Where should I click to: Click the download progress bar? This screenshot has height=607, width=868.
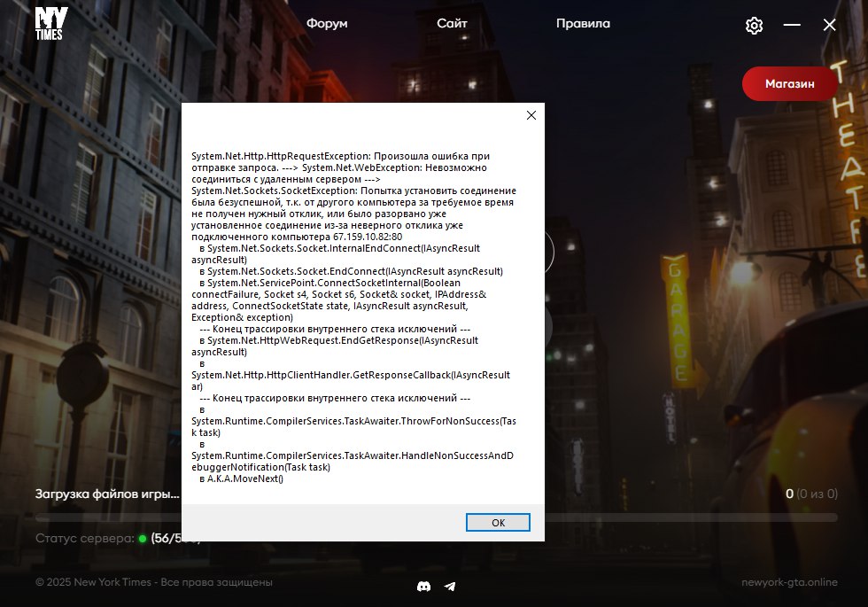point(436,518)
